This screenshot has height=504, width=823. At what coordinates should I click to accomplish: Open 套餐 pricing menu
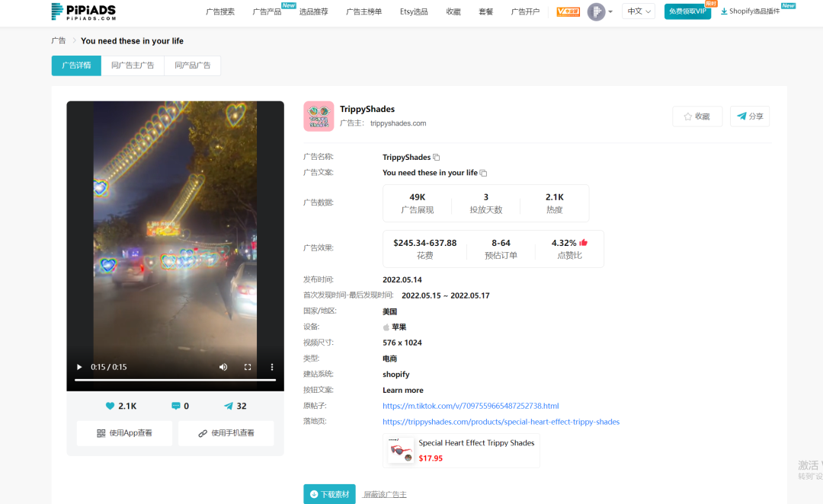pos(486,11)
